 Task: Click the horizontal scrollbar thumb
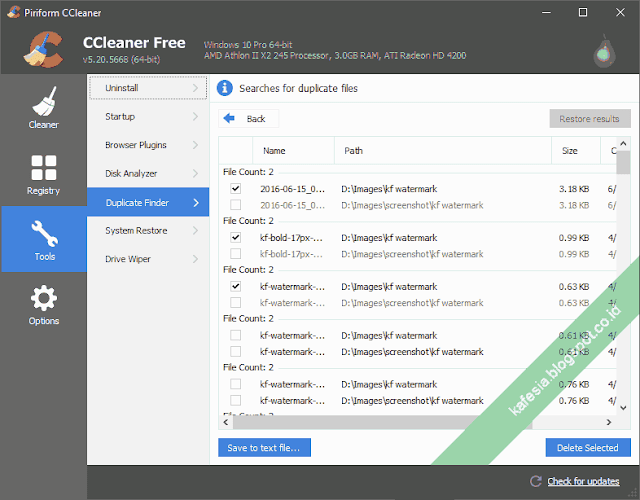tap(382, 422)
